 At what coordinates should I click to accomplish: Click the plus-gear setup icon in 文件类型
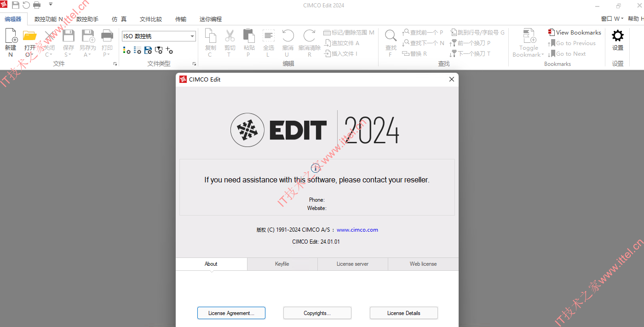[x=169, y=50]
